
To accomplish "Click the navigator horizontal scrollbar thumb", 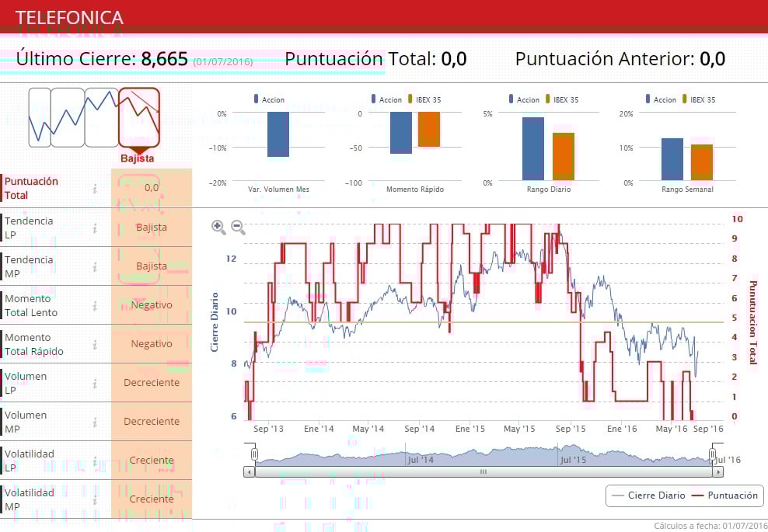I will tap(483, 471).
